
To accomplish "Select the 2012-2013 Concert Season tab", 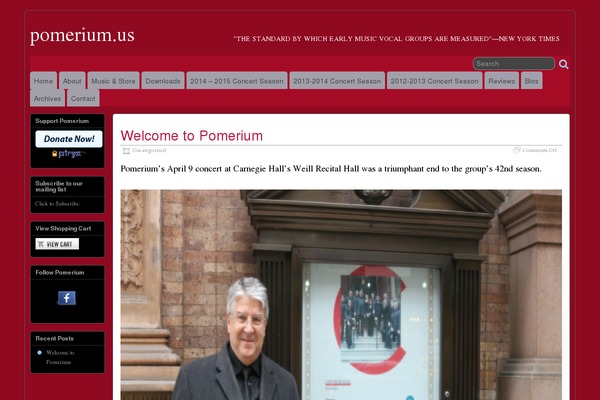I will (435, 81).
